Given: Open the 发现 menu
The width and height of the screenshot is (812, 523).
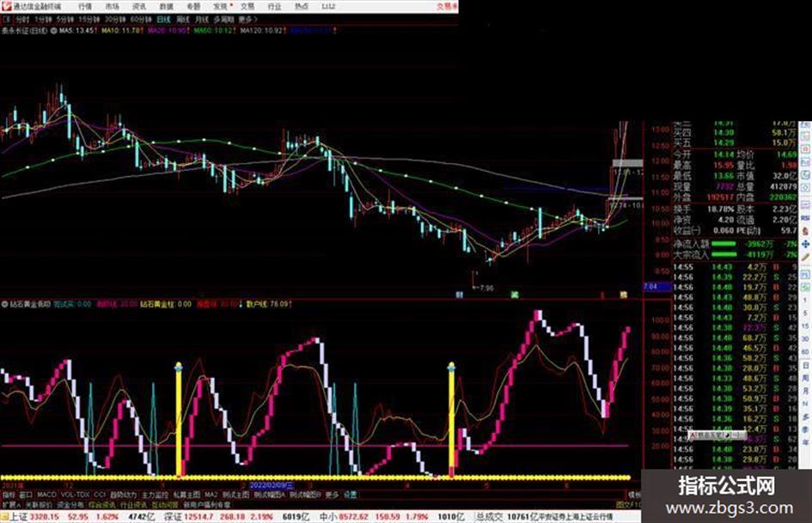Looking at the screenshot, I should coord(220,7).
